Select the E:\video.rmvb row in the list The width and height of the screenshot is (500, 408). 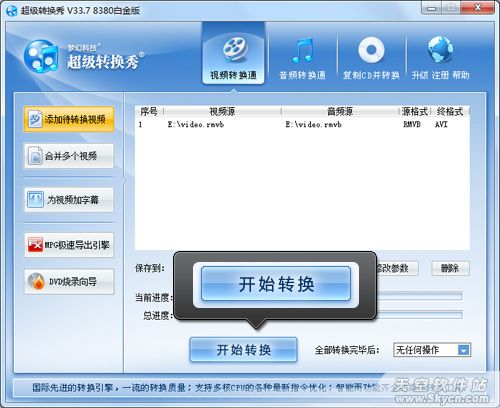pyautogui.click(x=302, y=125)
